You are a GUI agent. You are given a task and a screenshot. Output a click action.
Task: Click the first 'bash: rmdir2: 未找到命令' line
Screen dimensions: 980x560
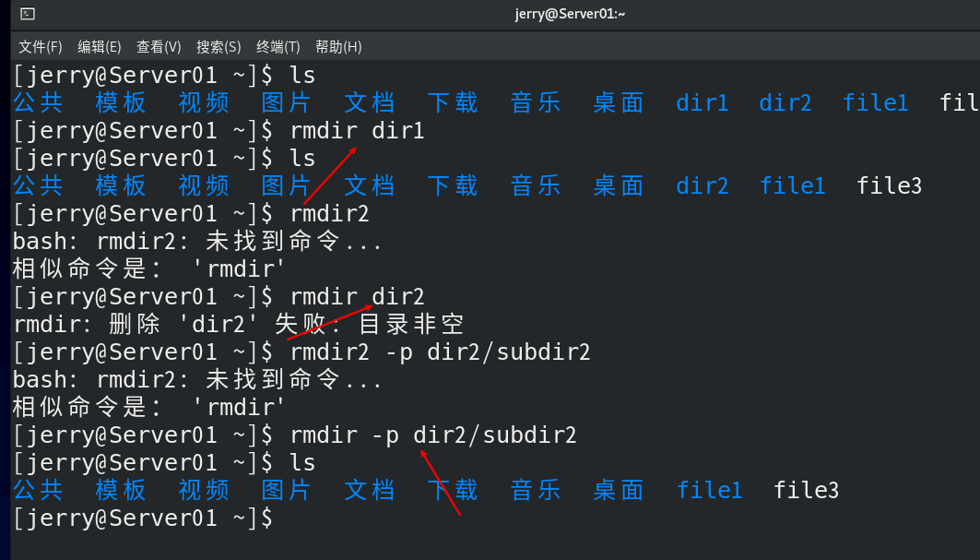tap(197, 242)
